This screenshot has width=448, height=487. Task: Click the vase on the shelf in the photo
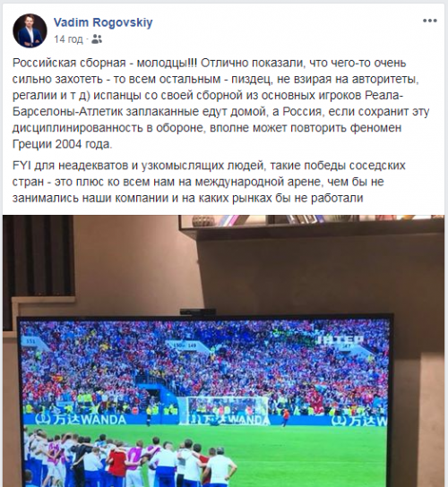[x=202, y=221]
